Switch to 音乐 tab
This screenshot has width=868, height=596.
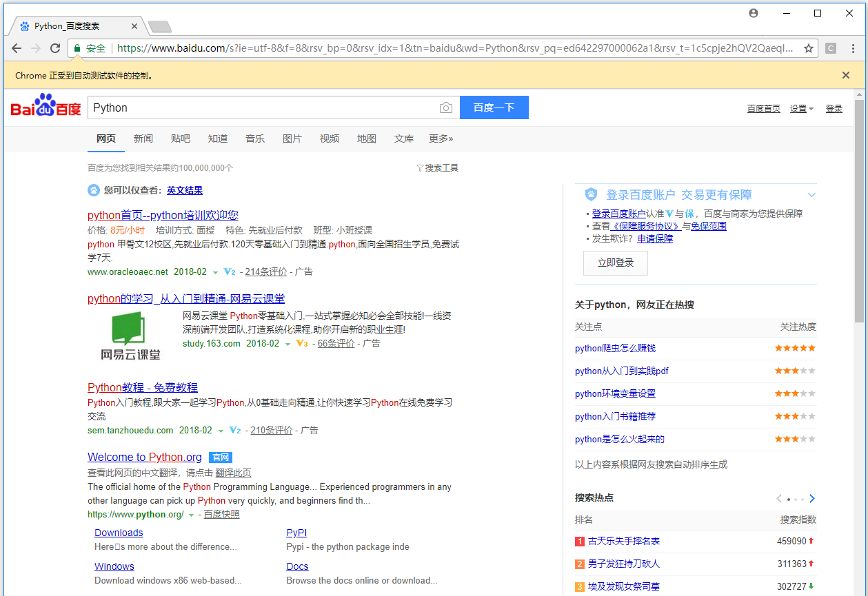[255, 138]
